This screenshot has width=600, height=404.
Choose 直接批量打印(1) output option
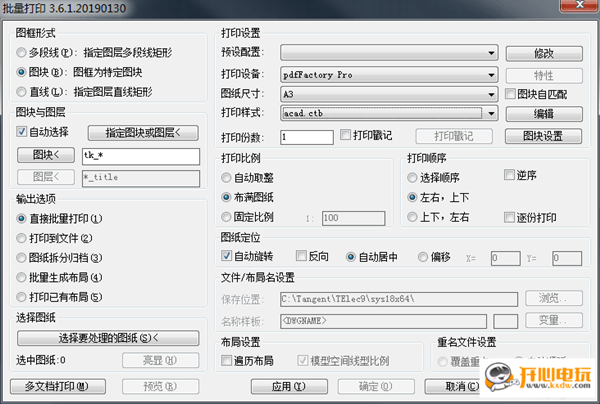[21, 218]
